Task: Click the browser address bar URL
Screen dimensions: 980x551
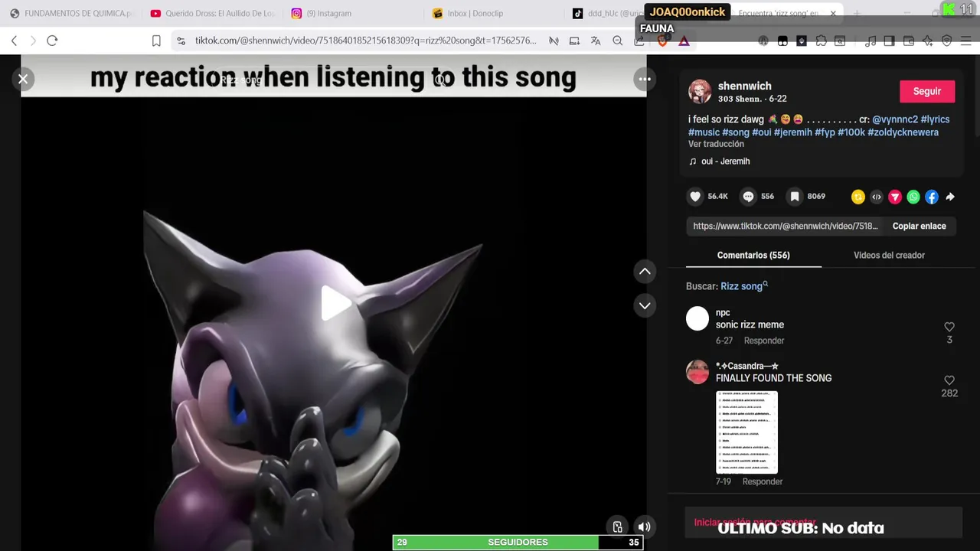Action: 365,41
